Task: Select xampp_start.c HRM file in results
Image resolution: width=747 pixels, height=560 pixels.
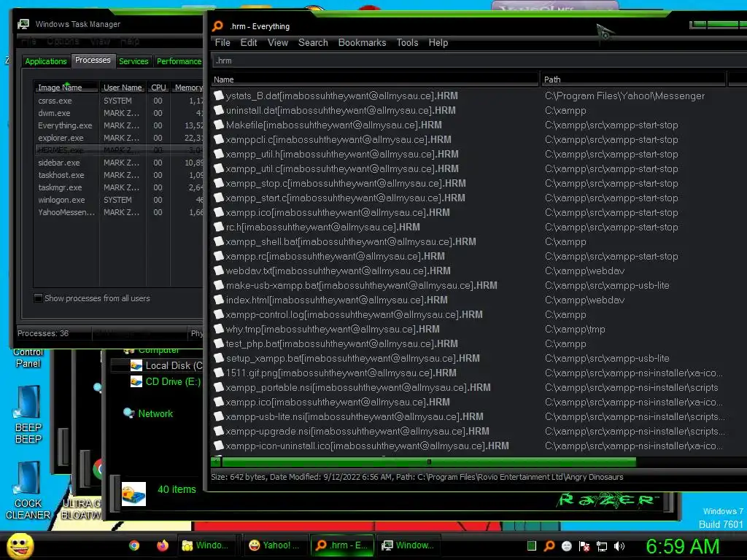Action: 345,198
